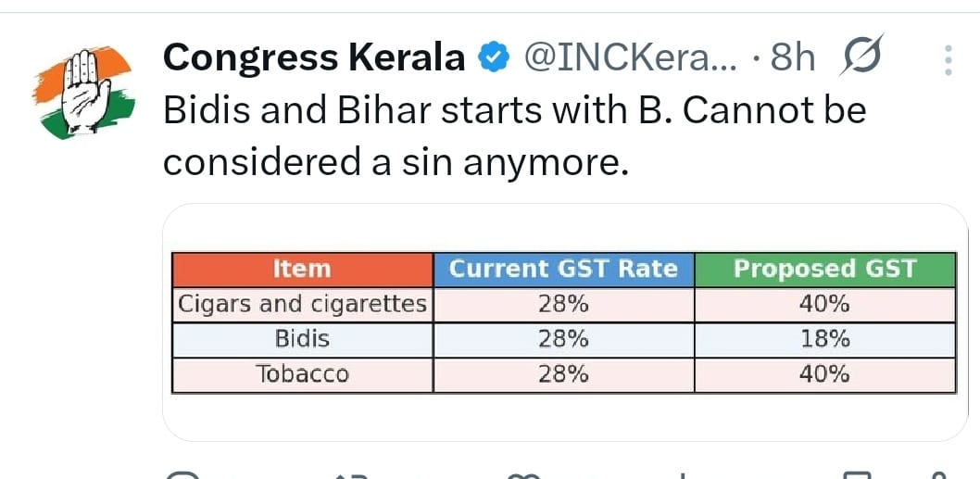Viewport: 980px width, 479px height.
Task: Click the blue verified badge
Action: [493, 58]
